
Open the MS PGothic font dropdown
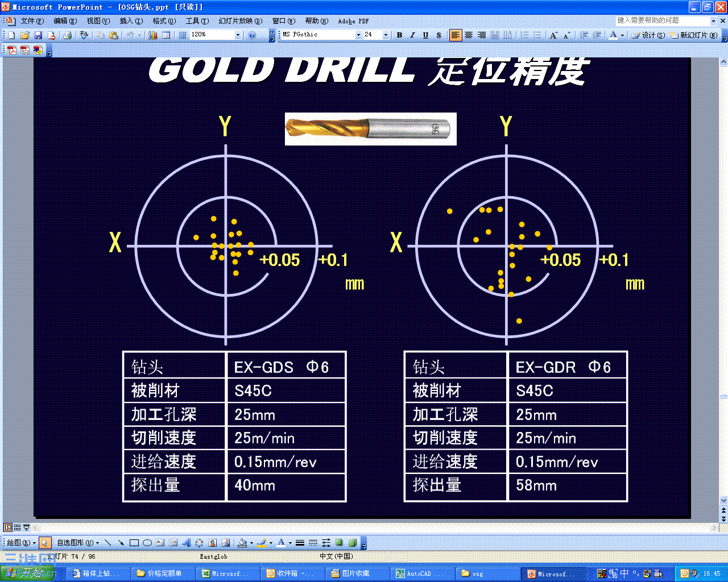tap(358, 35)
